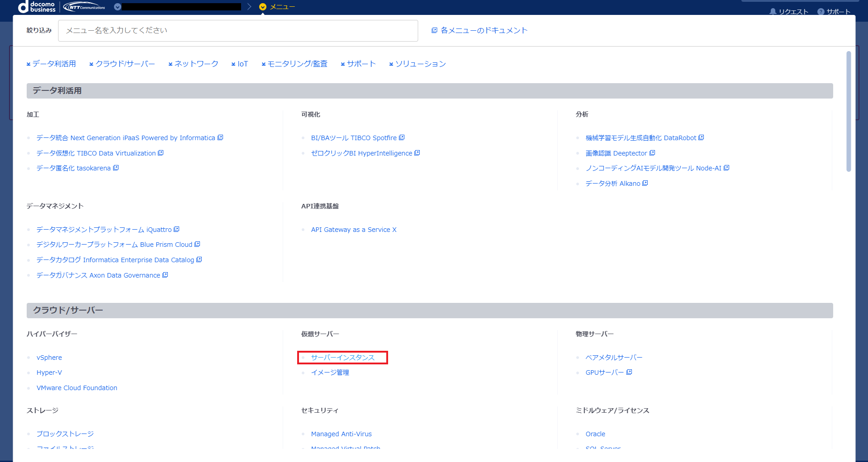
Task: Open 各メニューのドキュメント link
Action: [x=484, y=30]
